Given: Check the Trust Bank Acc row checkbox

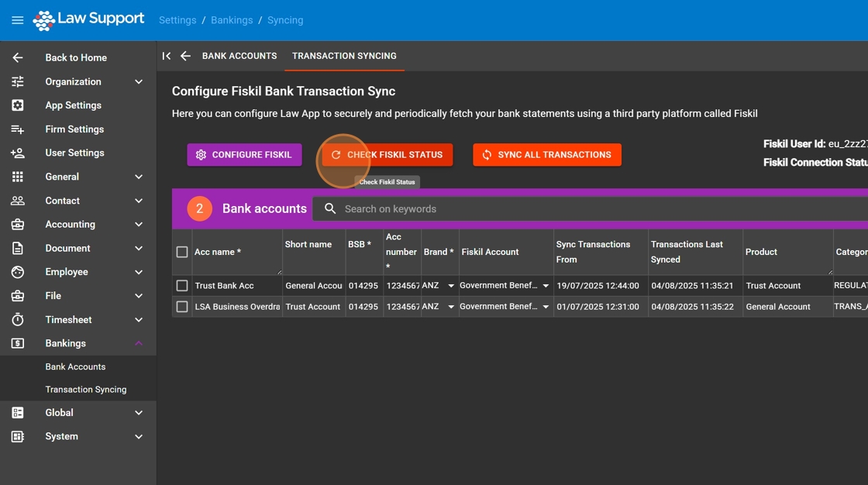Looking at the screenshot, I should click(182, 286).
